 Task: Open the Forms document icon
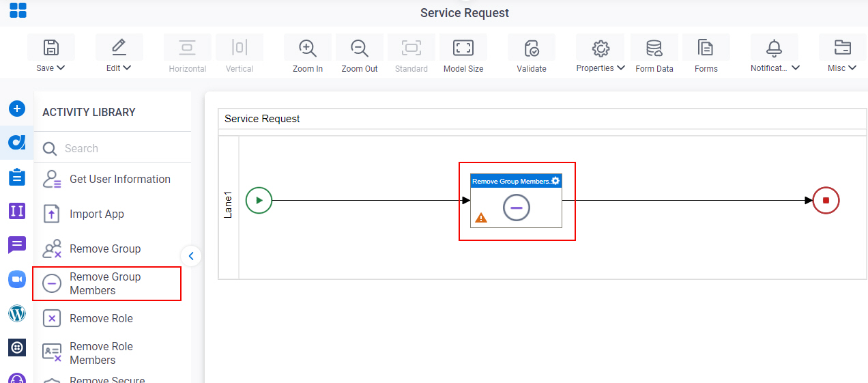coord(706,48)
